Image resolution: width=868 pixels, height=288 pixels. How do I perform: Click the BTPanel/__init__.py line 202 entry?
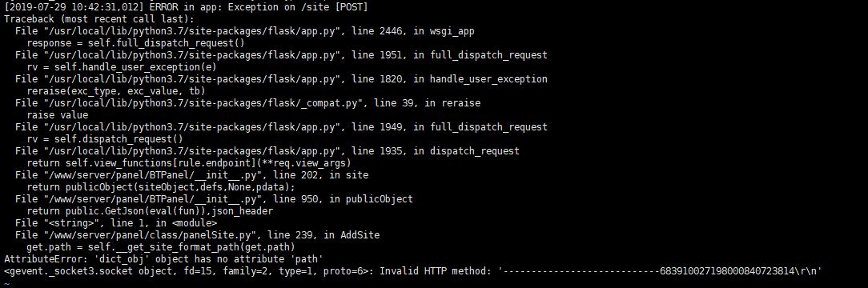click(191, 175)
